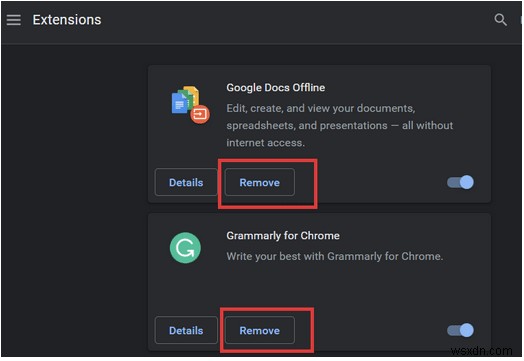Select the Google Docs Offline name text
Viewport: 524px width, 361px height.
(x=276, y=88)
